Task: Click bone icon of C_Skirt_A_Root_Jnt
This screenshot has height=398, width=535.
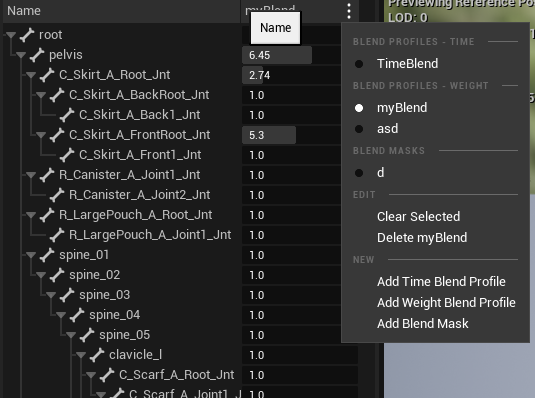Action: pos(47,75)
